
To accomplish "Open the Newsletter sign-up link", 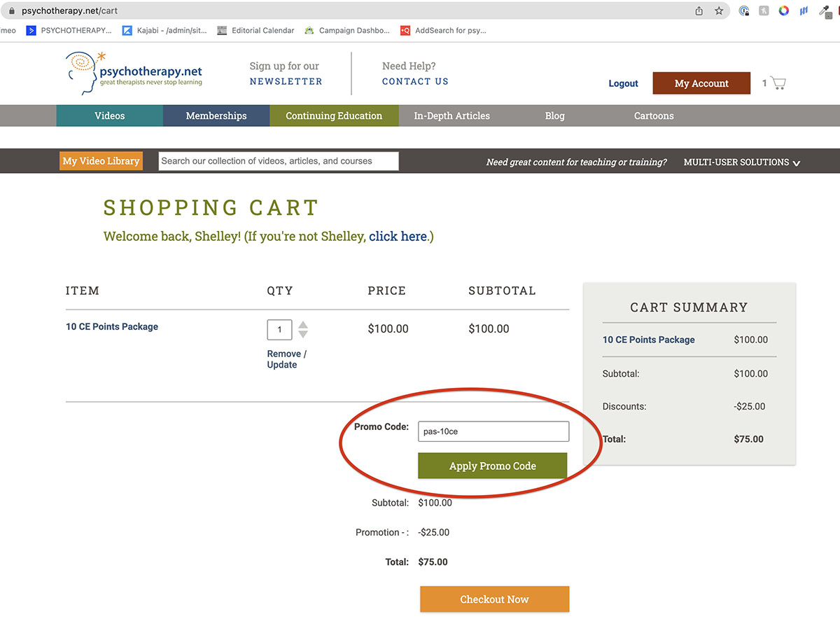I will [x=286, y=81].
